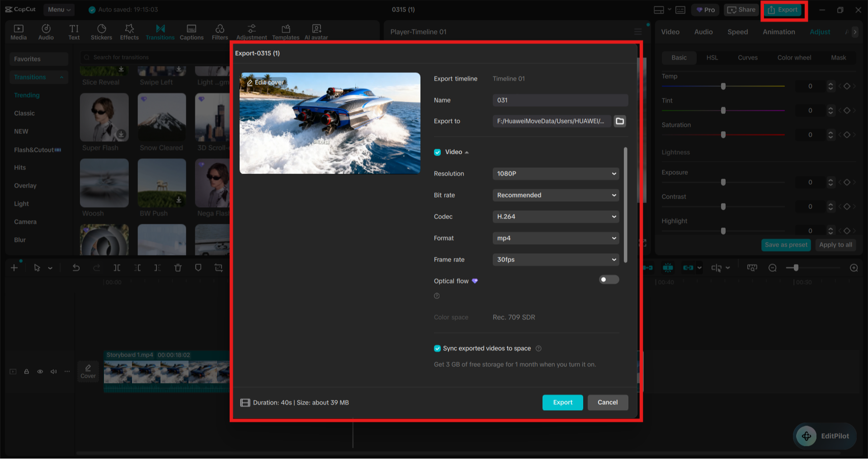Increment the Tint value stepper
868x459 pixels.
pyautogui.click(x=830, y=109)
